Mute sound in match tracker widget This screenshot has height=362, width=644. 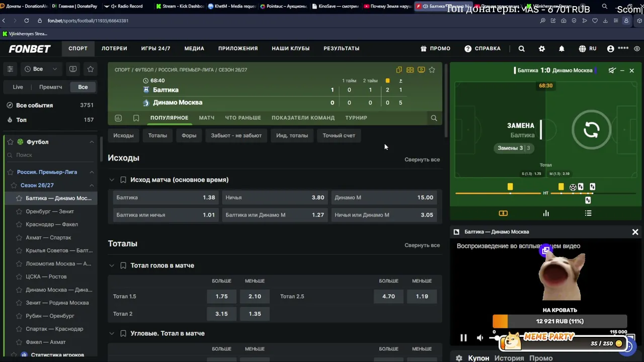coord(612,70)
